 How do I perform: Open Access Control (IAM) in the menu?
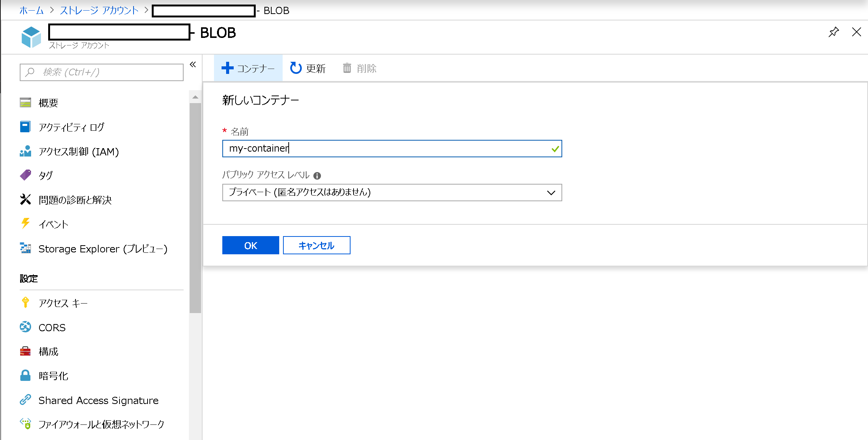click(x=79, y=152)
